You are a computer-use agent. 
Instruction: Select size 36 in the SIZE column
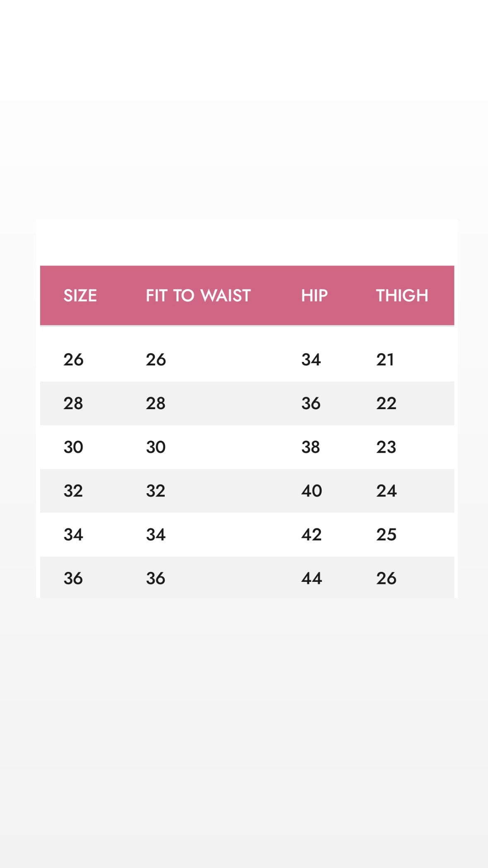(73, 579)
